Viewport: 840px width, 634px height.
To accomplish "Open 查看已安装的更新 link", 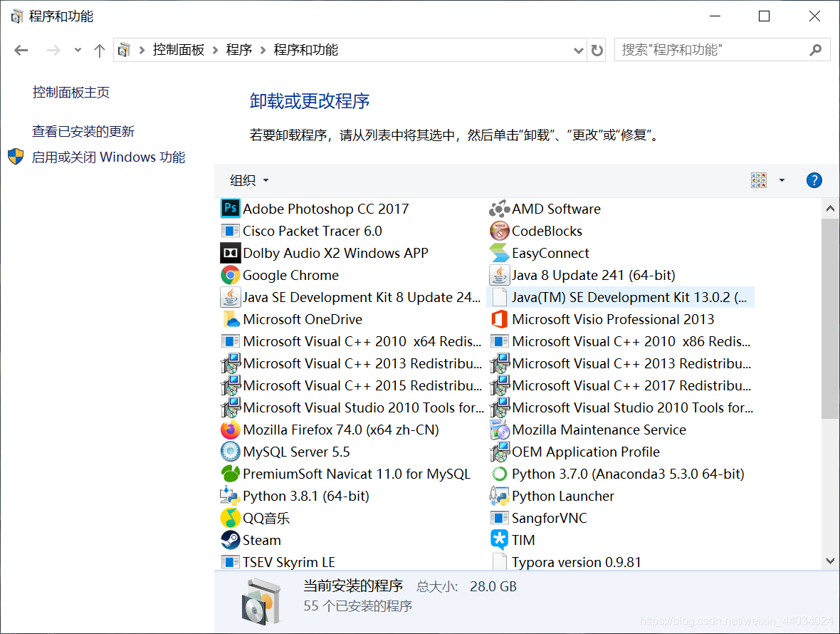I will [x=83, y=131].
